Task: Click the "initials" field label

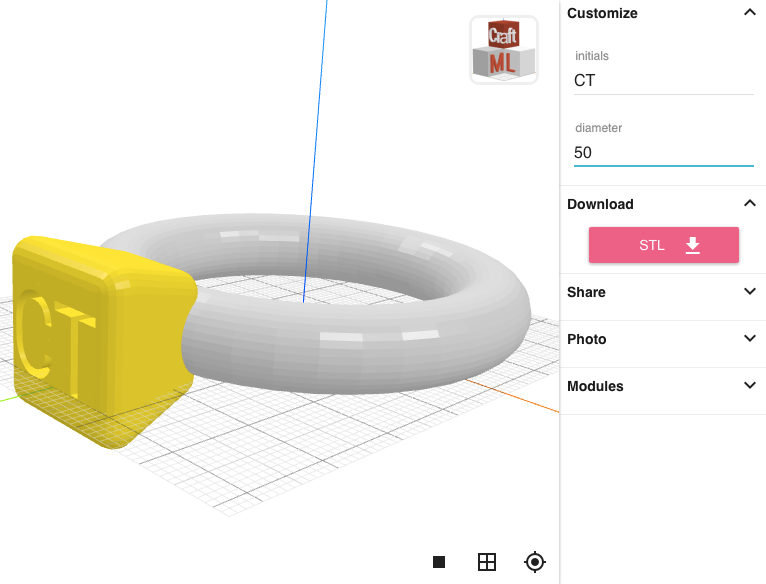Action: click(x=592, y=56)
